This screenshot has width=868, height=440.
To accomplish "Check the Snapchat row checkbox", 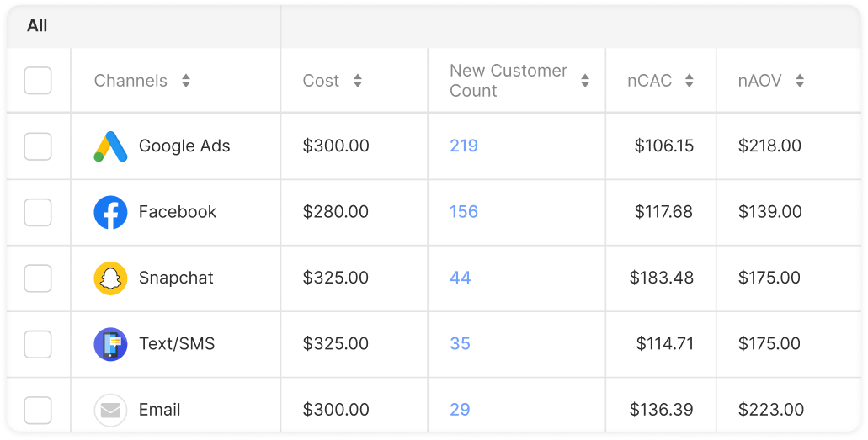I will coord(38,278).
